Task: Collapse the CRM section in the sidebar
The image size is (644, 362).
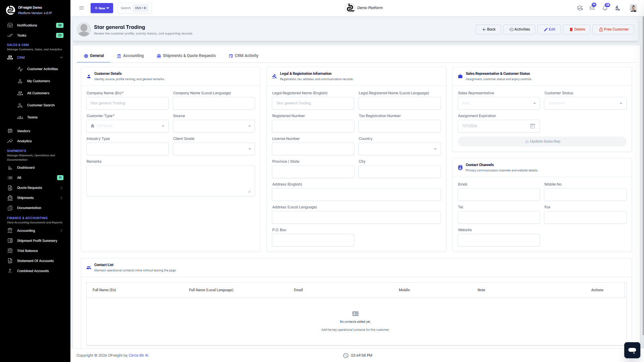Action: click(x=61, y=57)
